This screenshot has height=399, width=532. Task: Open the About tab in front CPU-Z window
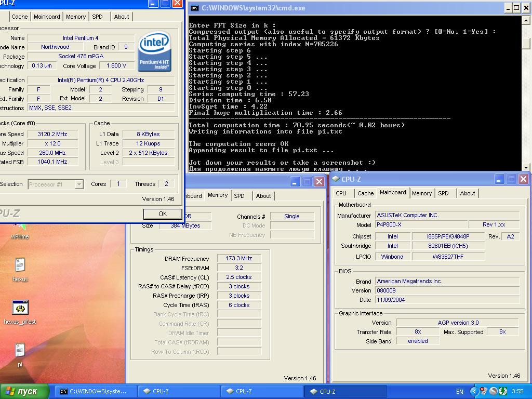(x=122, y=17)
